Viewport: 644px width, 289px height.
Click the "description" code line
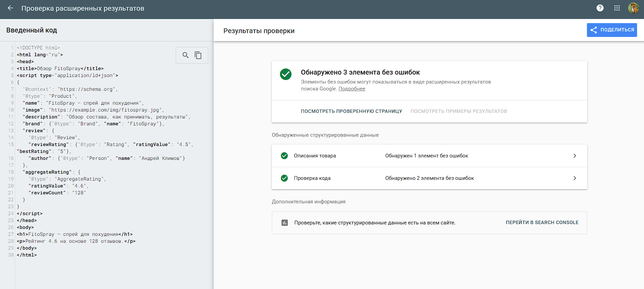tap(107, 117)
